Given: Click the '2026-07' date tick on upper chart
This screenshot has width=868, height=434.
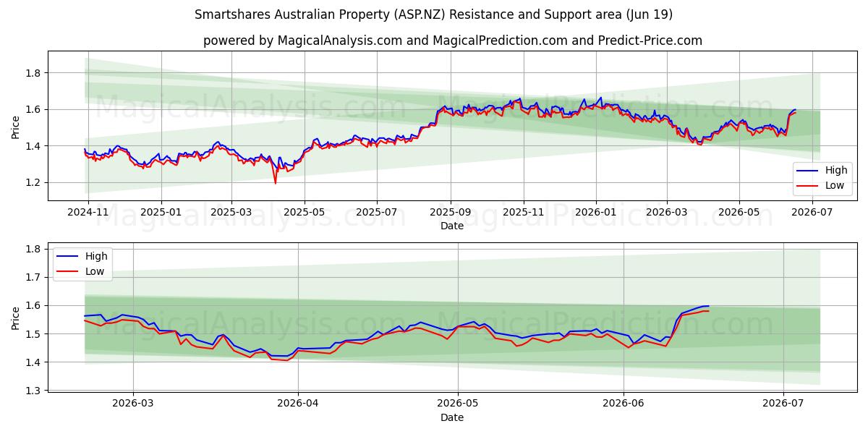Looking at the screenshot, I should pos(812,213).
